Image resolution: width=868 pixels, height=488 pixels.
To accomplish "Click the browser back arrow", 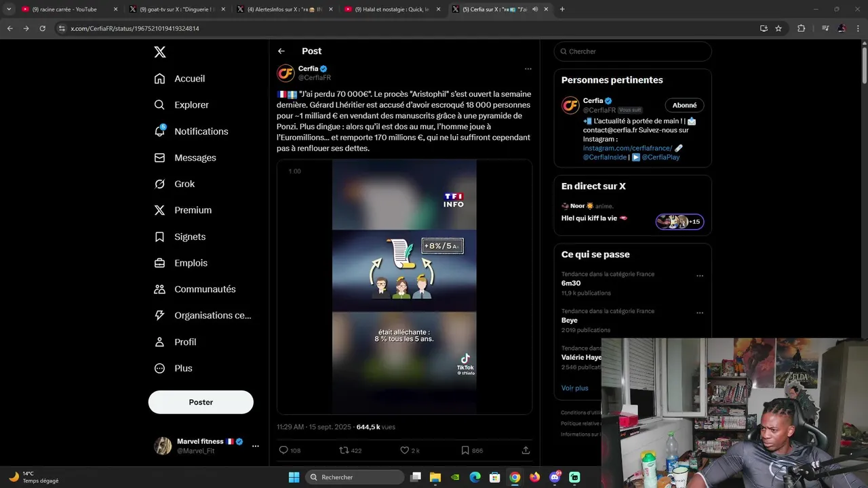I will point(9,28).
